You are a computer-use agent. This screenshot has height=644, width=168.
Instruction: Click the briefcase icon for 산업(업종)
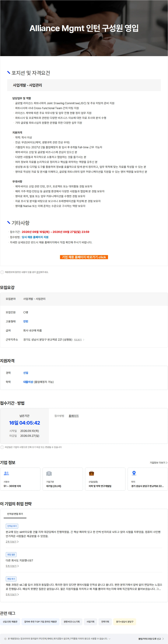point(92,473)
